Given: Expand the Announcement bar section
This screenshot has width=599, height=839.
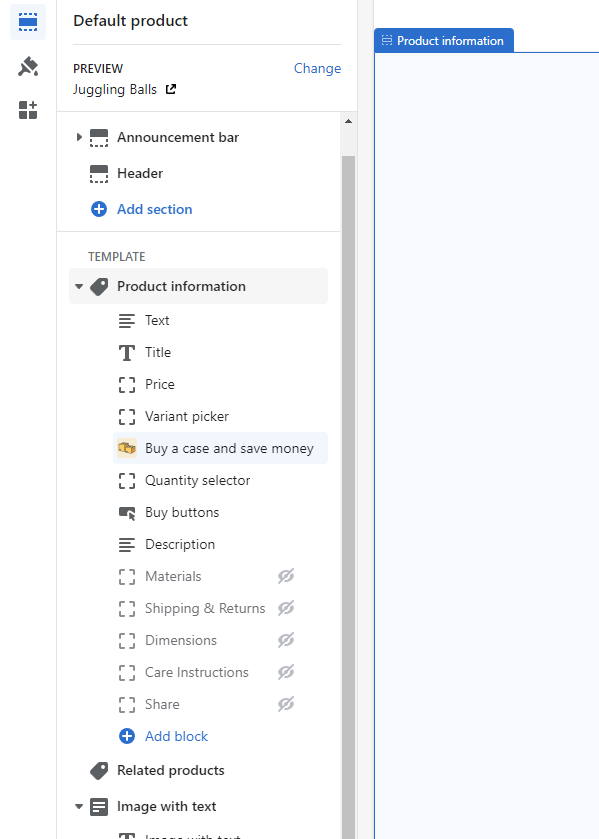Looking at the screenshot, I should tap(79, 137).
